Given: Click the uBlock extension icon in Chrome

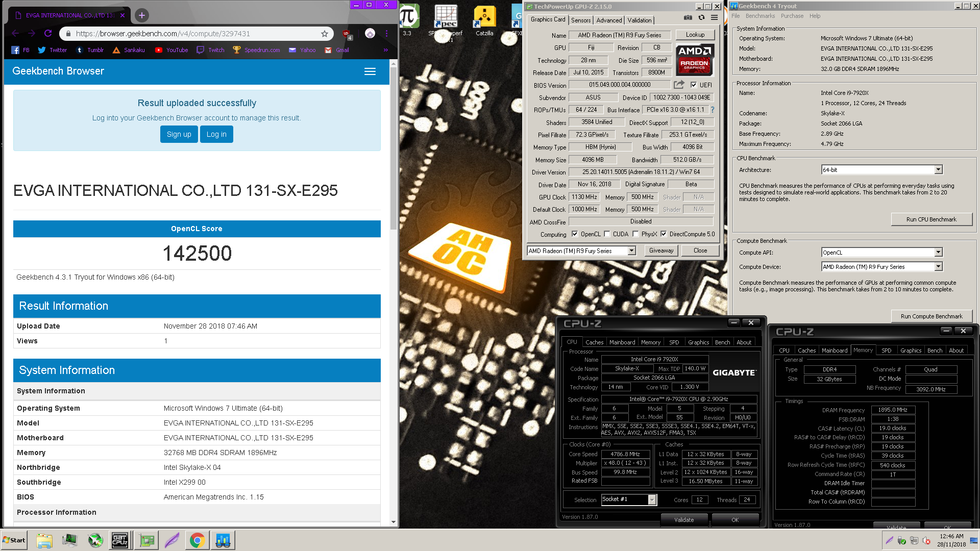Looking at the screenshot, I should [x=347, y=34].
